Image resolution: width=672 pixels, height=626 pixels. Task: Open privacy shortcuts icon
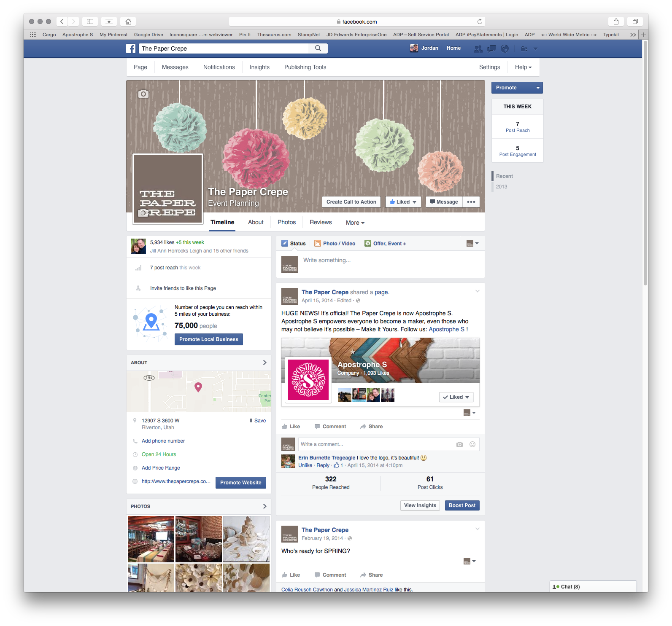click(x=524, y=48)
